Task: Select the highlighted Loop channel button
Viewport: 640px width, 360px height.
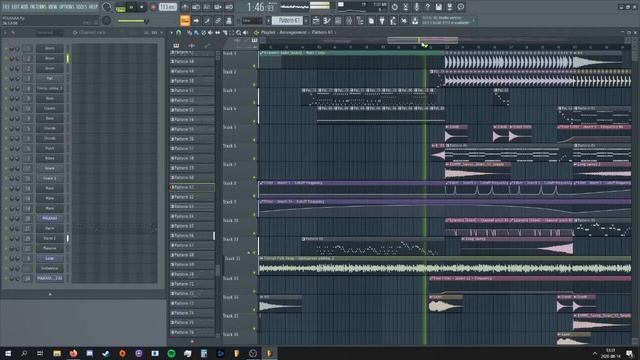Action: tap(49, 258)
